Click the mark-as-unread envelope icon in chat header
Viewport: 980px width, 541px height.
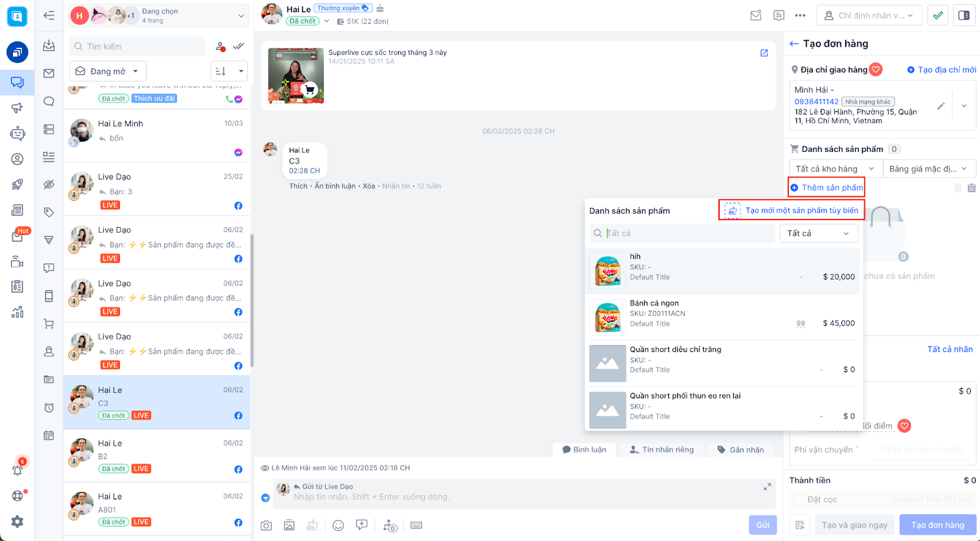click(x=756, y=15)
